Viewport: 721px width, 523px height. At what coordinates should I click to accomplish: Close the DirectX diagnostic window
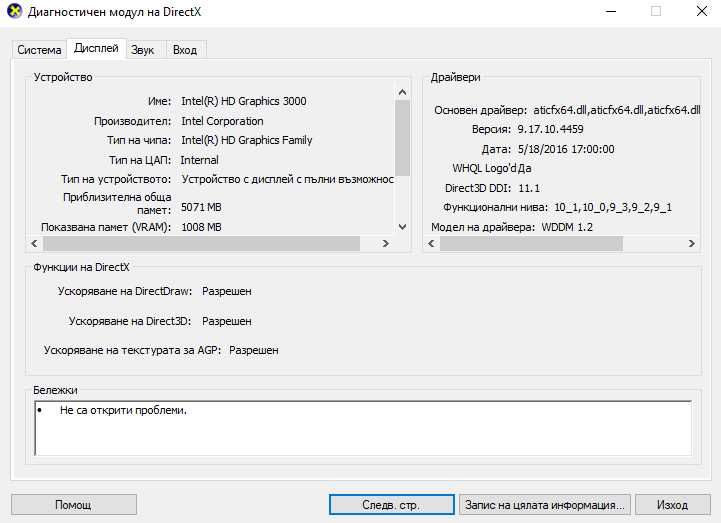pyautogui.click(x=702, y=11)
